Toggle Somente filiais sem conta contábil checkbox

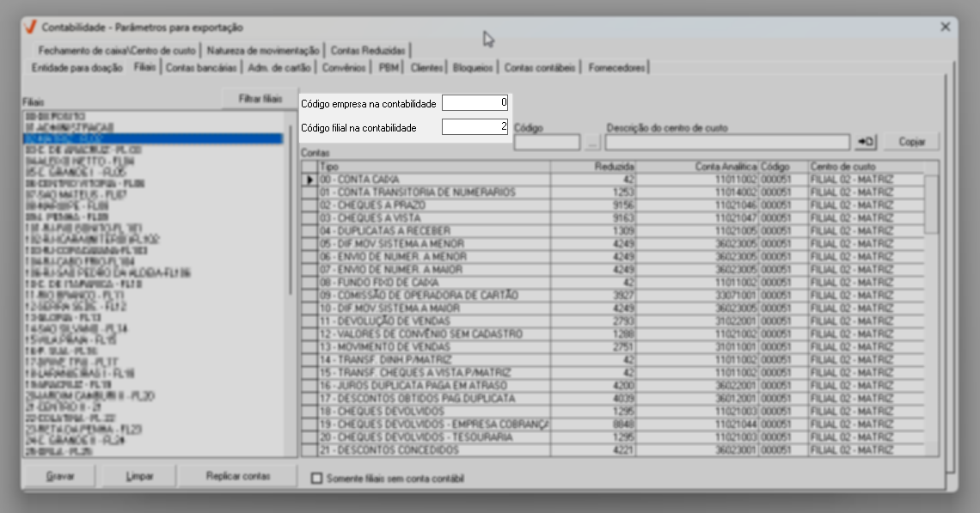click(317, 479)
